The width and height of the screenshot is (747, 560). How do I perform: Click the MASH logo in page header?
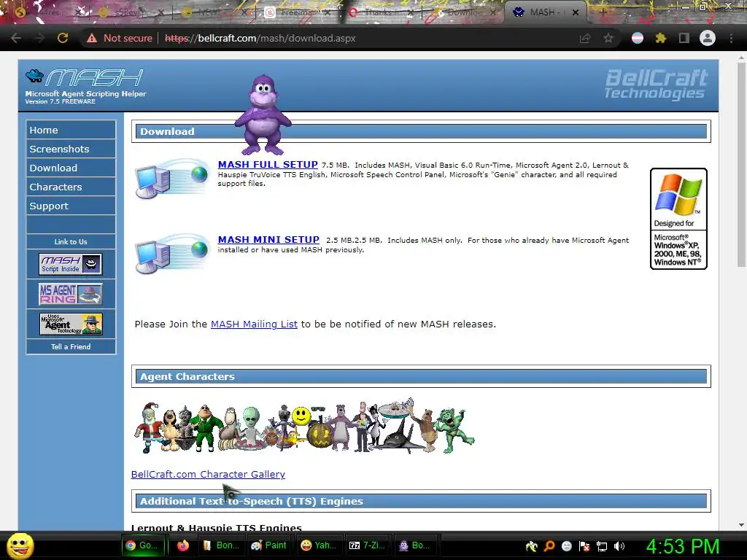[x=85, y=77]
